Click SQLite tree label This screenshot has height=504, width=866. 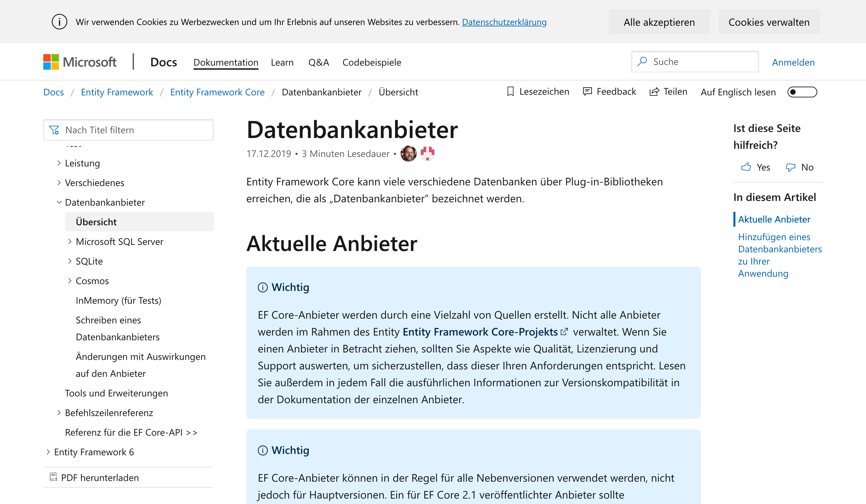(89, 261)
